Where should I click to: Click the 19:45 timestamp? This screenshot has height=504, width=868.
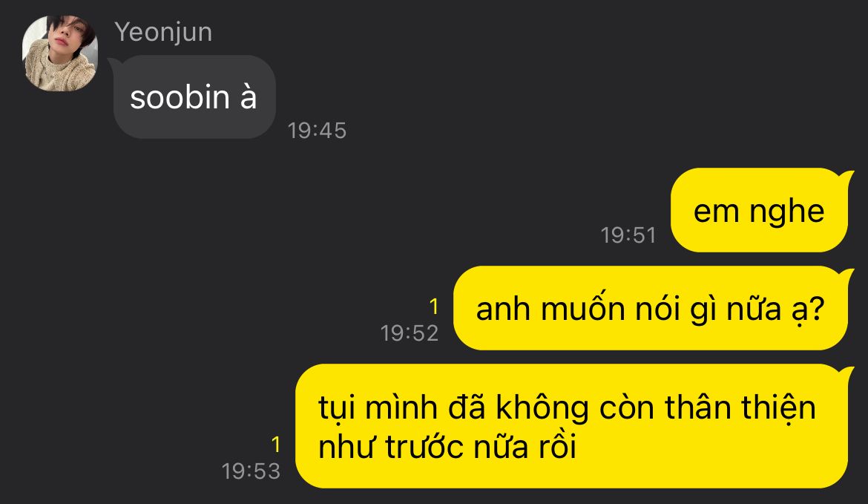(x=317, y=131)
